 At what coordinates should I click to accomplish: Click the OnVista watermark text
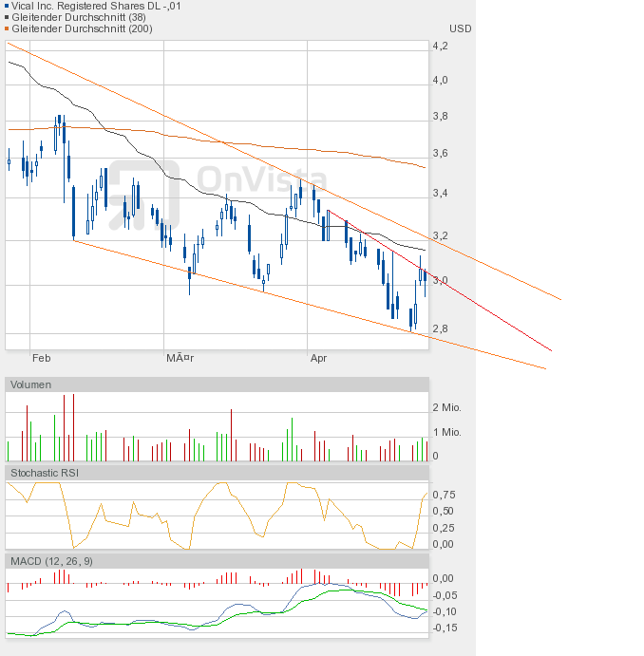coord(261,180)
